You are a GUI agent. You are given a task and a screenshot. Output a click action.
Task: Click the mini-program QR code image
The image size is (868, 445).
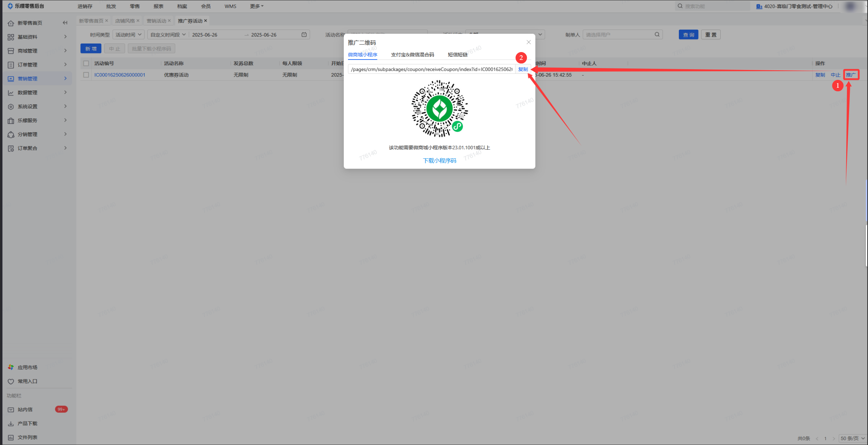(439, 109)
